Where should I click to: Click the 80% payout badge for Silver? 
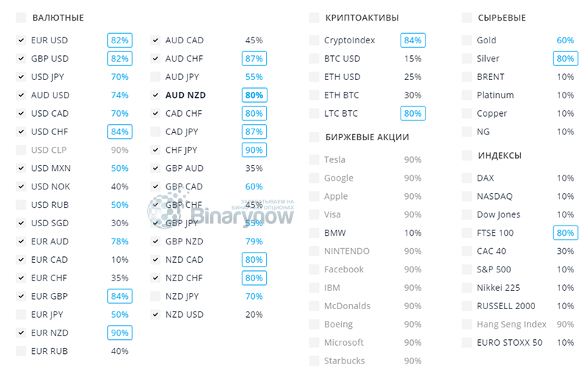(x=564, y=59)
